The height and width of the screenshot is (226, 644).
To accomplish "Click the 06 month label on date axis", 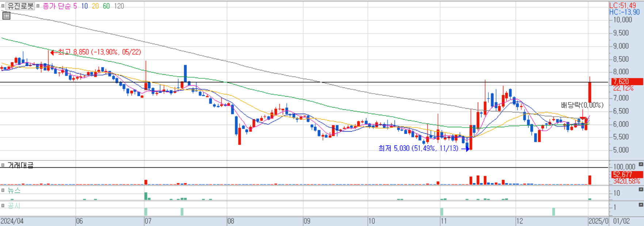I will click(80, 221).
